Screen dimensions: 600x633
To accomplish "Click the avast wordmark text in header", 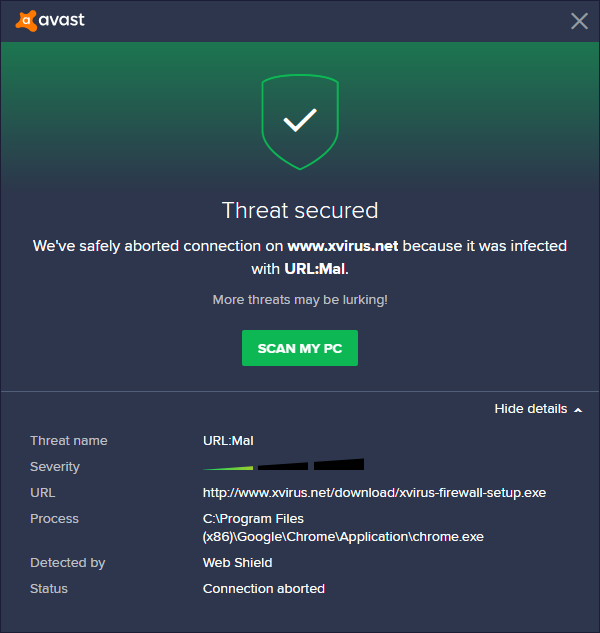I will 62,20.
